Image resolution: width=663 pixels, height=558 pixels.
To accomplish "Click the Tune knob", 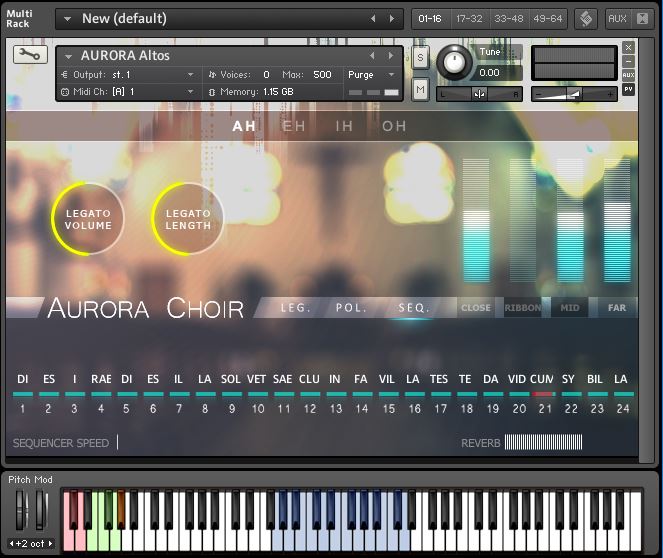I will pyautogui.click(x=455, y=63).
